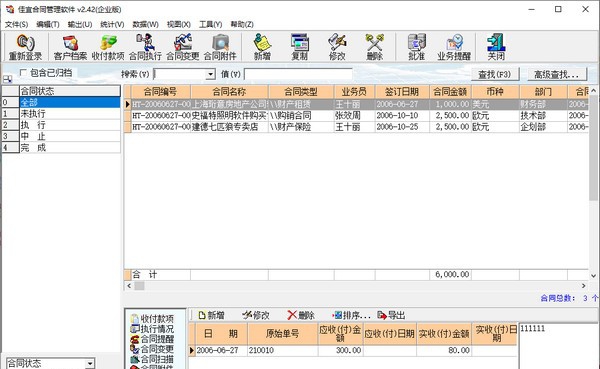Select 完 成 status row

point(70,148)
